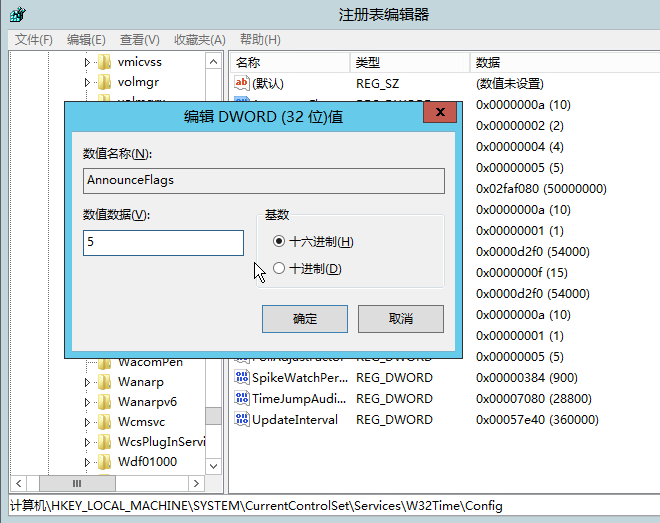Open the 收藏夹(A) menu
Screen dimensions: 660x523
(199, 40)
